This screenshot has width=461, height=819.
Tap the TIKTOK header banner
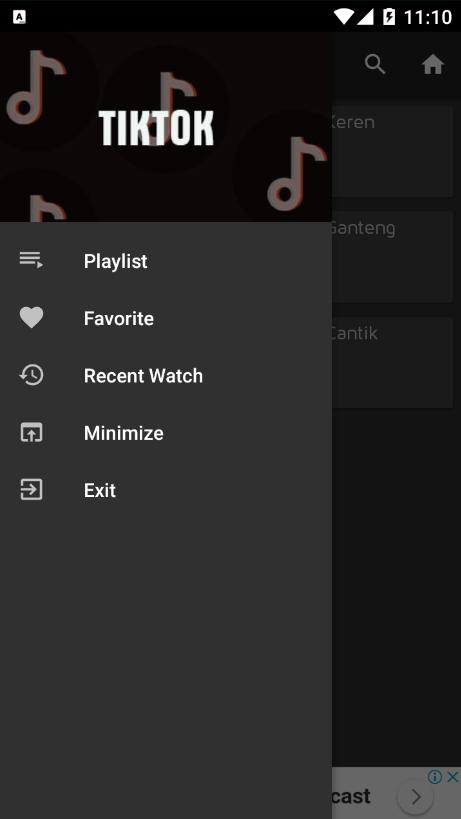(166, 127)
